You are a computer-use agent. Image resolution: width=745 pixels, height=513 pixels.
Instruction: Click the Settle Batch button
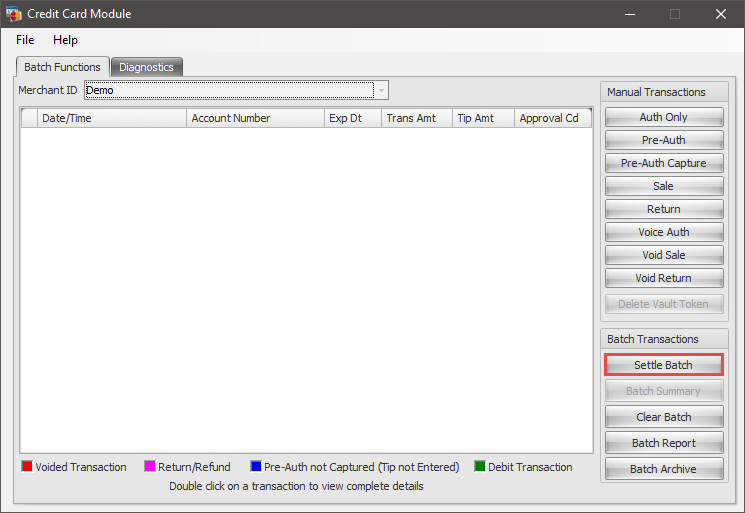coord(664,365)
